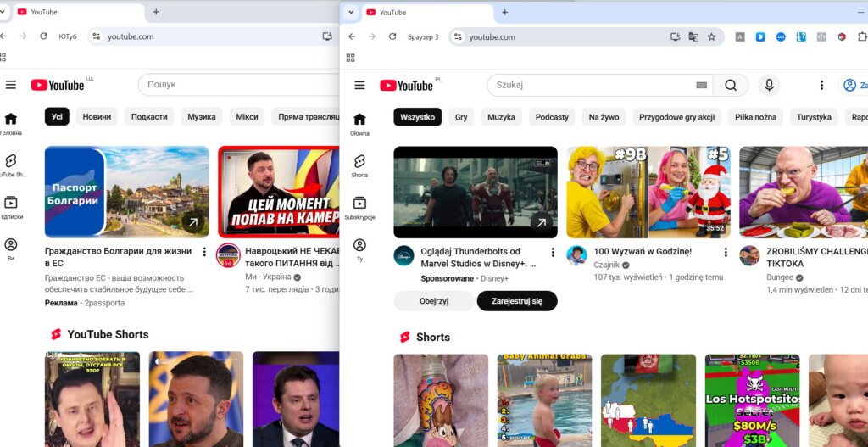
Task: Select the Усі filter chip
Action: point(57,116)
